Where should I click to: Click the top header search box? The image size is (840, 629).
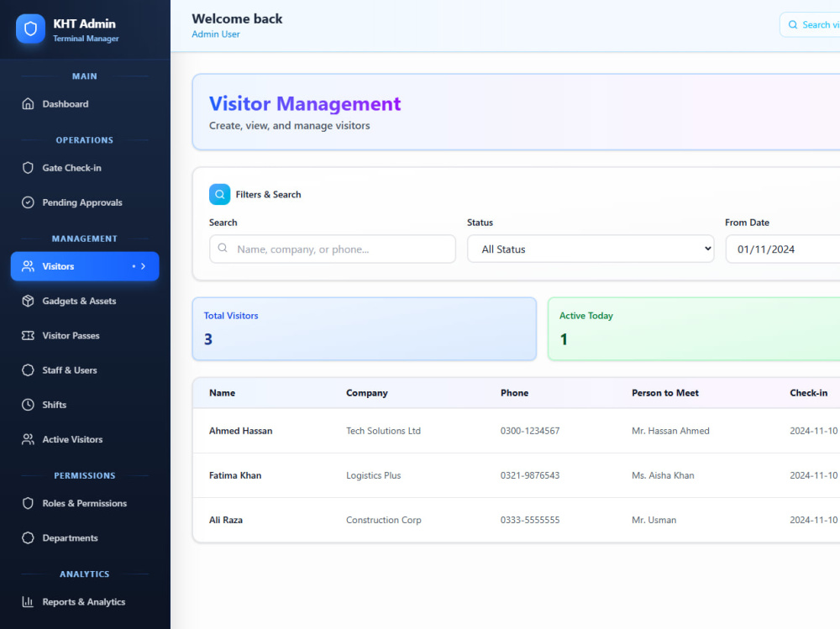810,24
